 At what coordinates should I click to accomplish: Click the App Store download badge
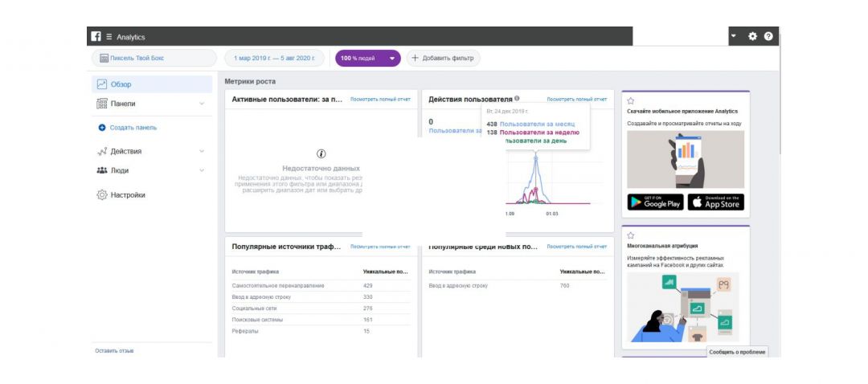(x=715, y=202)
